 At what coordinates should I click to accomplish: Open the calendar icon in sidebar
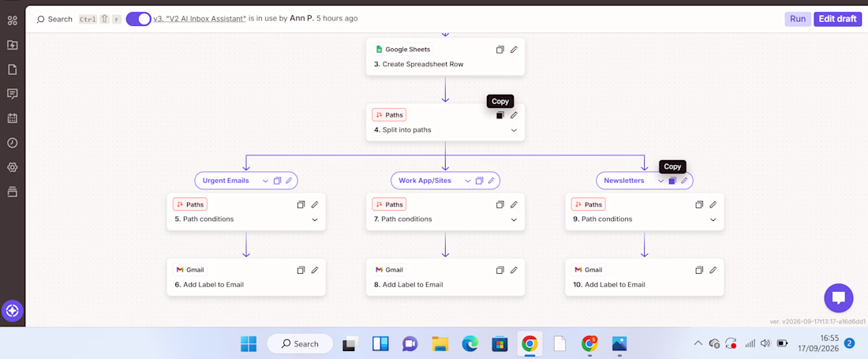(x=12, y=118)
